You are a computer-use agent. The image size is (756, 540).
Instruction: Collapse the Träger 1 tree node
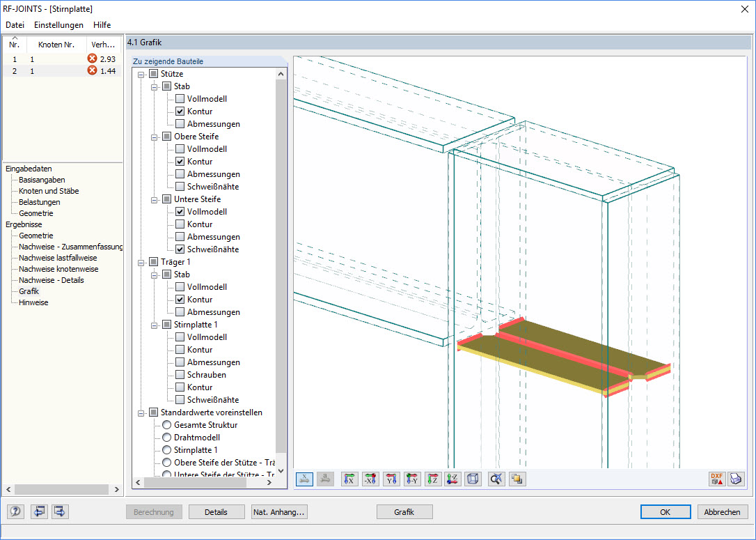point(141,262)
